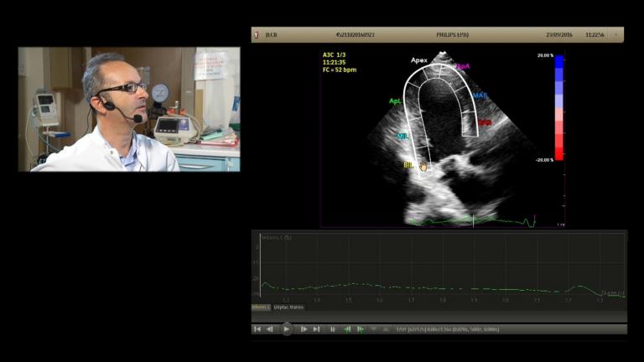Open the playback speed dropdown arrow
Screen dimensions: 644x362
click(374, 329)
